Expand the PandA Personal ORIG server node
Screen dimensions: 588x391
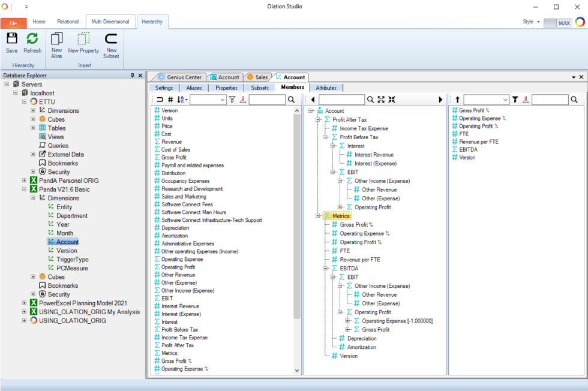(25, 181)
